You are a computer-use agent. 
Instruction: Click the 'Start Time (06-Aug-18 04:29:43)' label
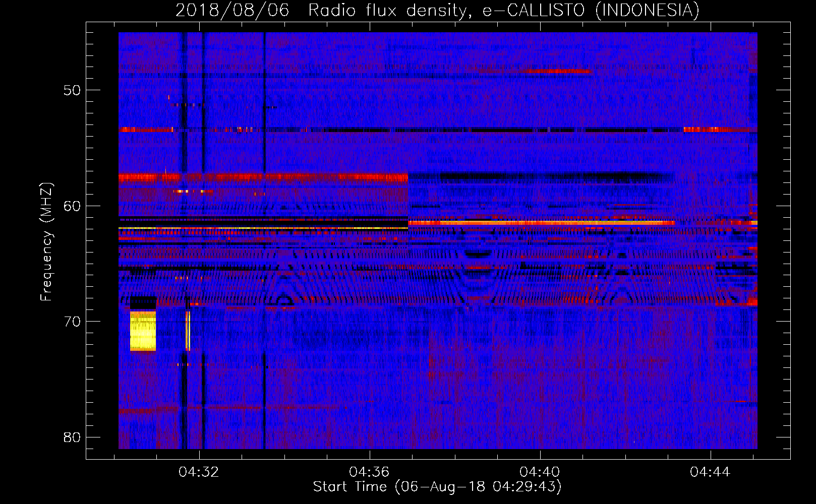pos(437,486)
